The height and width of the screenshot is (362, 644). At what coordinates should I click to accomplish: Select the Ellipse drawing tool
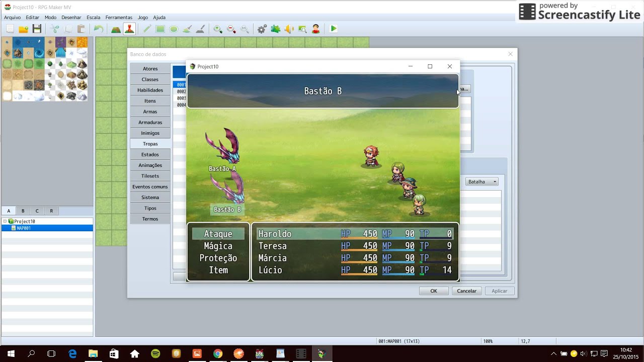[174, 29]
